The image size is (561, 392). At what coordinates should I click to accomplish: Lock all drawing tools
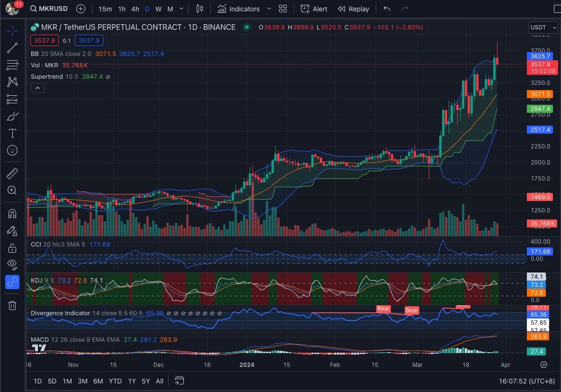tap(12, 247)
